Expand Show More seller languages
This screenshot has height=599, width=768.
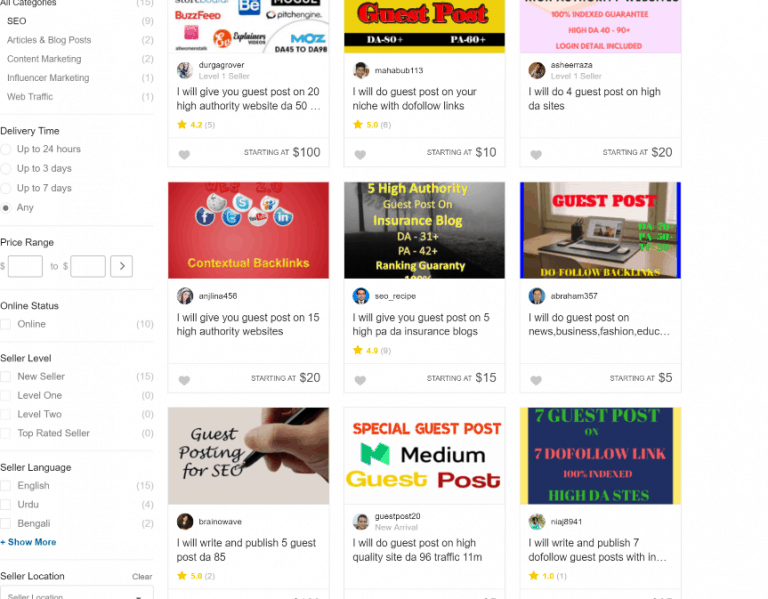click(28, 542)
